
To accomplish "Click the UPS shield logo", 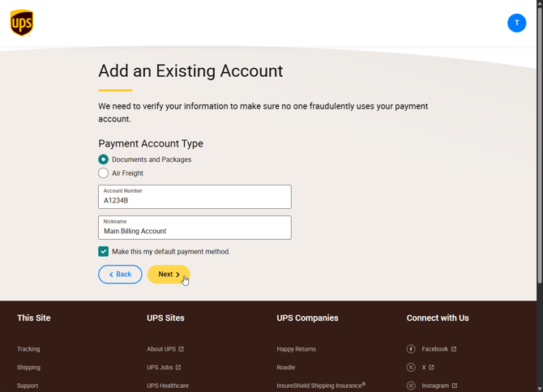I will [22, 23].
